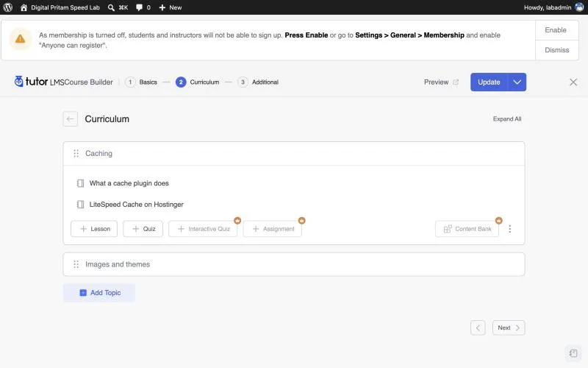Viewport: 588px width, 368px height.
Task: Click lesson icon for What a cache plugin does
Action: [80, 183]
